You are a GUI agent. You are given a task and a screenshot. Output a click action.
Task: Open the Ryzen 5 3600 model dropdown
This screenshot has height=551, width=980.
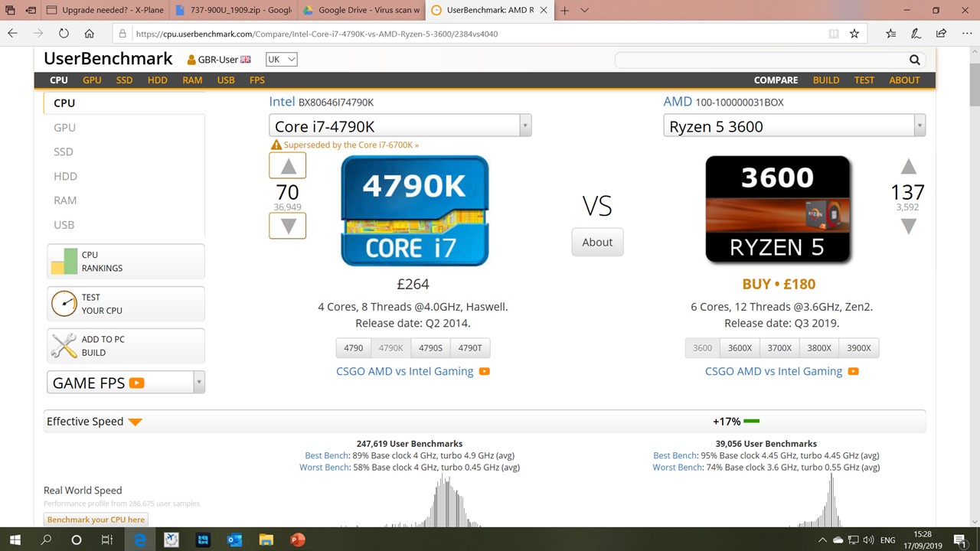794,126
